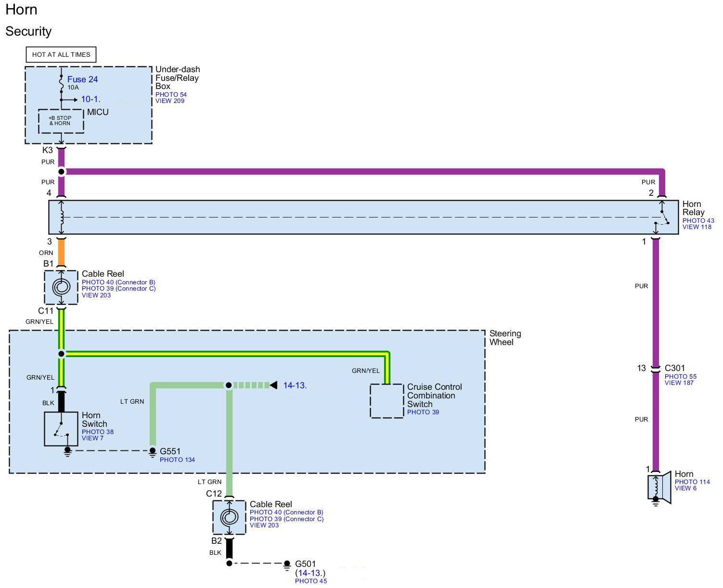Click the G501 ground symbol
Viewport: 723px width, 588px height.
pyautogui.click(x=287, y=564)
